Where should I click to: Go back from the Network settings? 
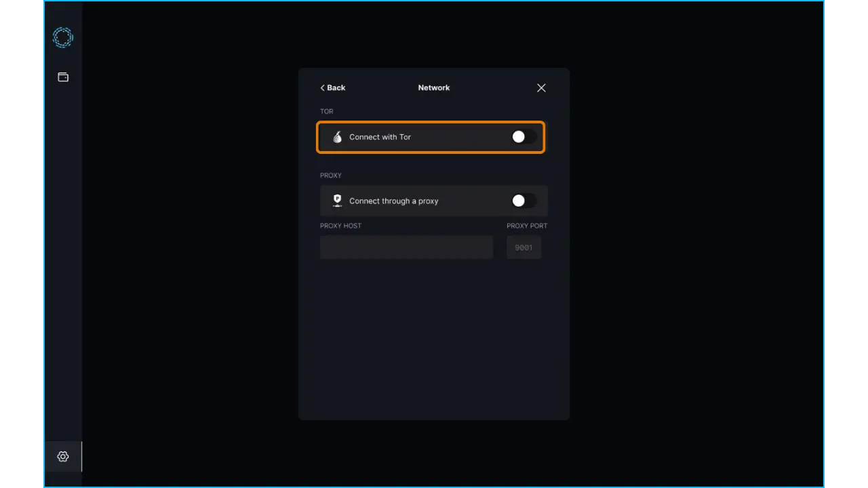click(x=333, y=88)
